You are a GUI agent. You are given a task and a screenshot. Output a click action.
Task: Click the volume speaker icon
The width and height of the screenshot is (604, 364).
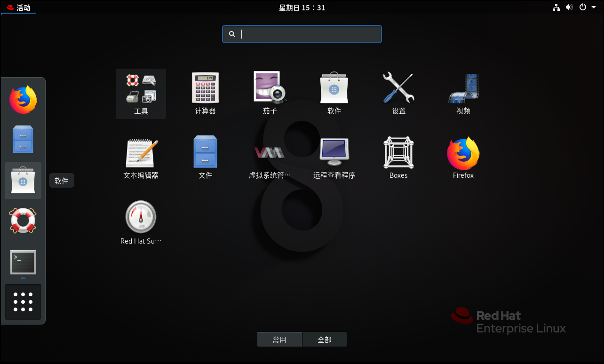pyautogui.click(x=569, y=7)
